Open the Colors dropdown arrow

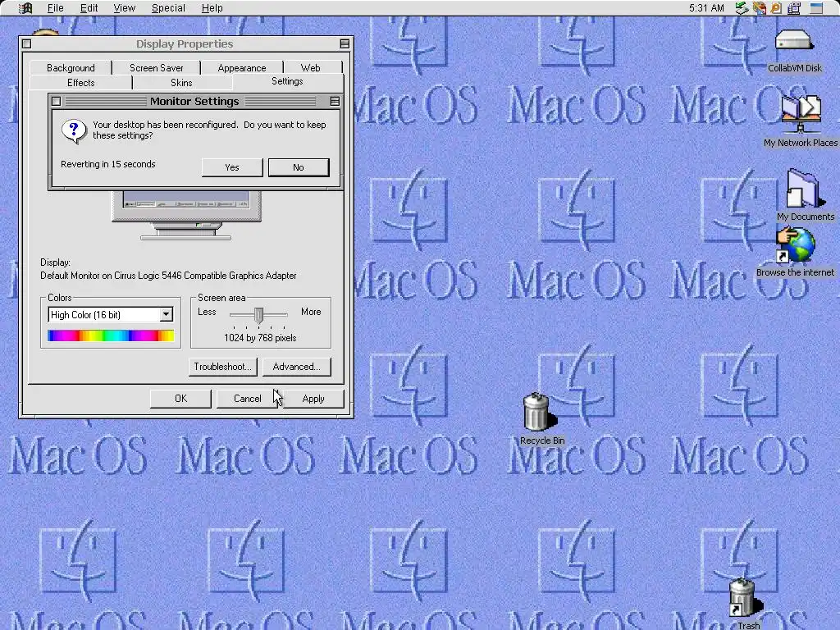tap(166, 314)
